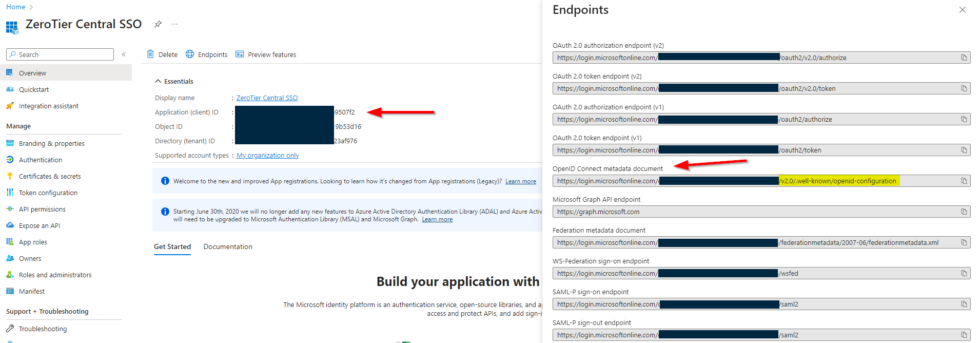Select Overview in the sidebar
The height and width of the screenshot is (343, 980).
66,73
